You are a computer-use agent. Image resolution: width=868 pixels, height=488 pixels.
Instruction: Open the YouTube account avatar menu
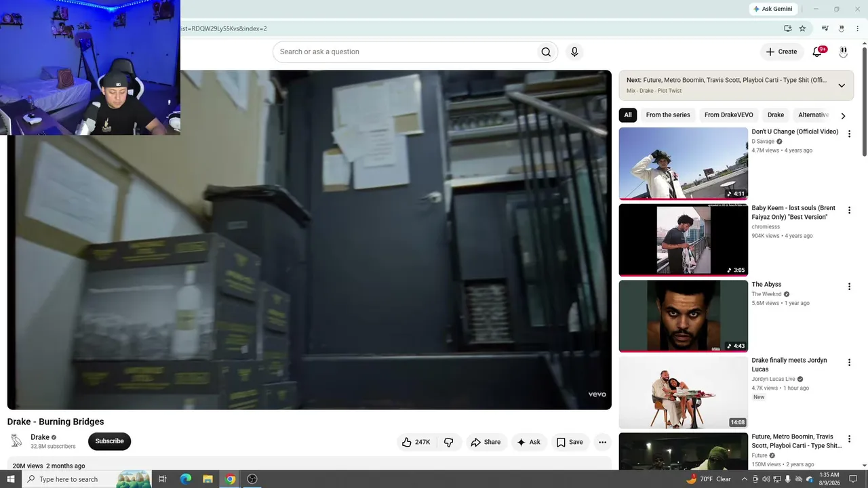(x=843, y=52)
